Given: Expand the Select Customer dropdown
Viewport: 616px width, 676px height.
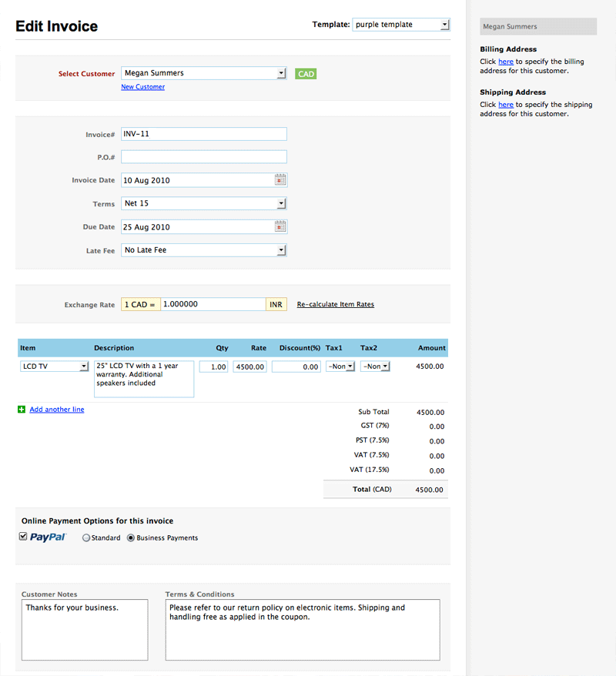Looking at the screenshot, I should (x=204, y=73).
